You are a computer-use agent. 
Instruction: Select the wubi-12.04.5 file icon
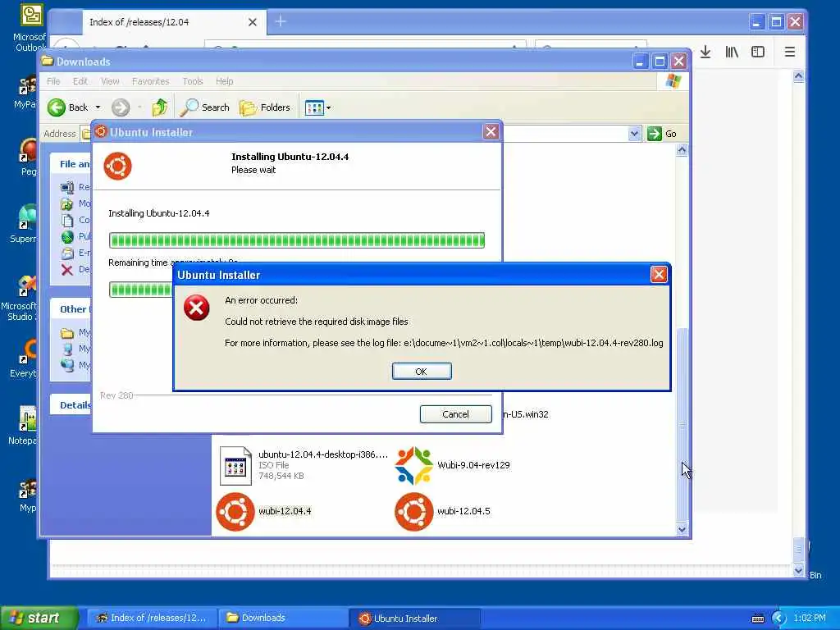[413, 512]
